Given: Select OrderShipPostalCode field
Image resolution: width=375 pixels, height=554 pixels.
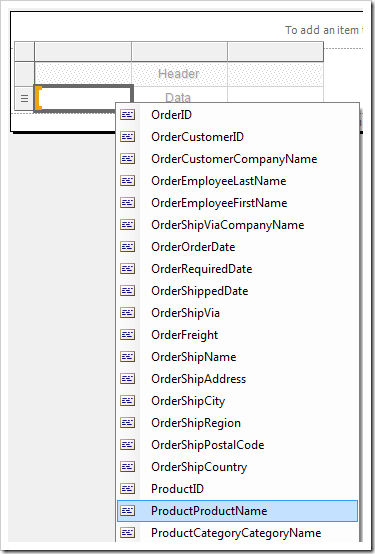Looking at the screenshot, I should coord(237,444).
